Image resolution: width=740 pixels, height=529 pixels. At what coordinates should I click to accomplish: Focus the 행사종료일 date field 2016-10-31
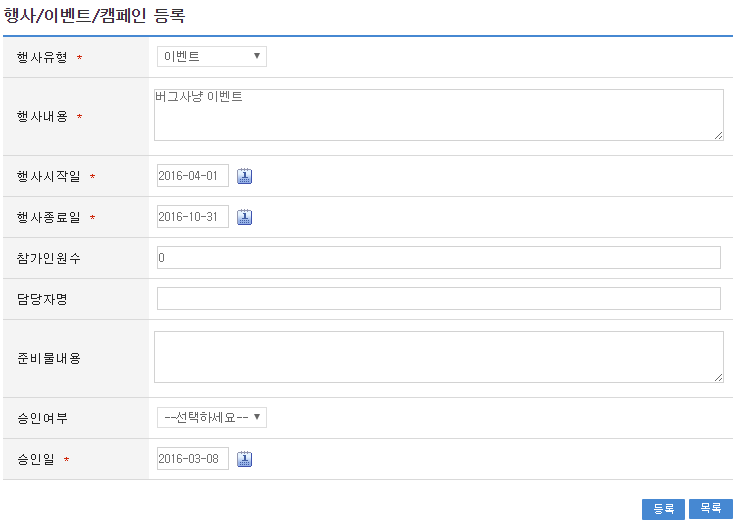193,217
